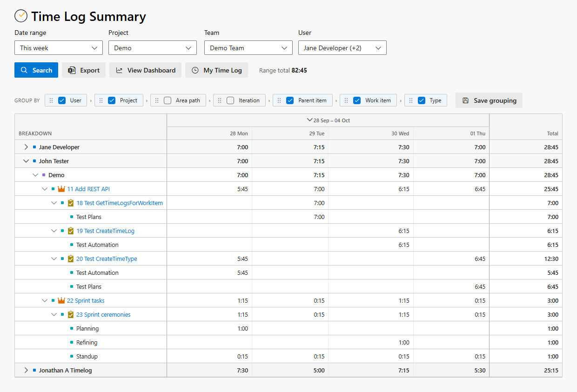This screenshot has width=577, height=392.
Task: Click the clipboard icon on 23 Sprint ceremonies
Action: (x=71, y=314)
